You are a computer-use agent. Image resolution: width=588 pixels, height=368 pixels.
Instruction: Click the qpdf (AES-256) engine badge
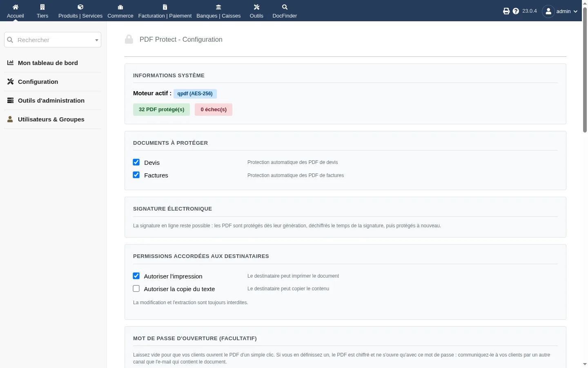pyautogui.click(x=195, y=94)
